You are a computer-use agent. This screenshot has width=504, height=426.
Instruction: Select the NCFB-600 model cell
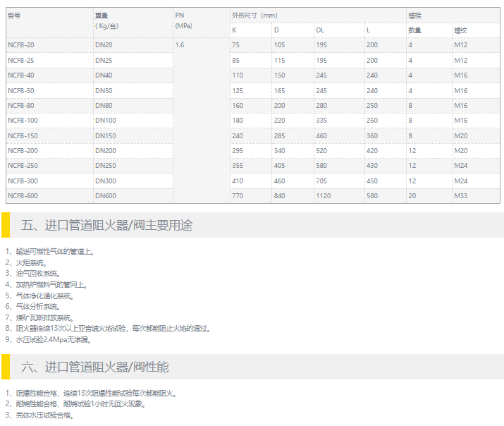click(x=23, y=196)
